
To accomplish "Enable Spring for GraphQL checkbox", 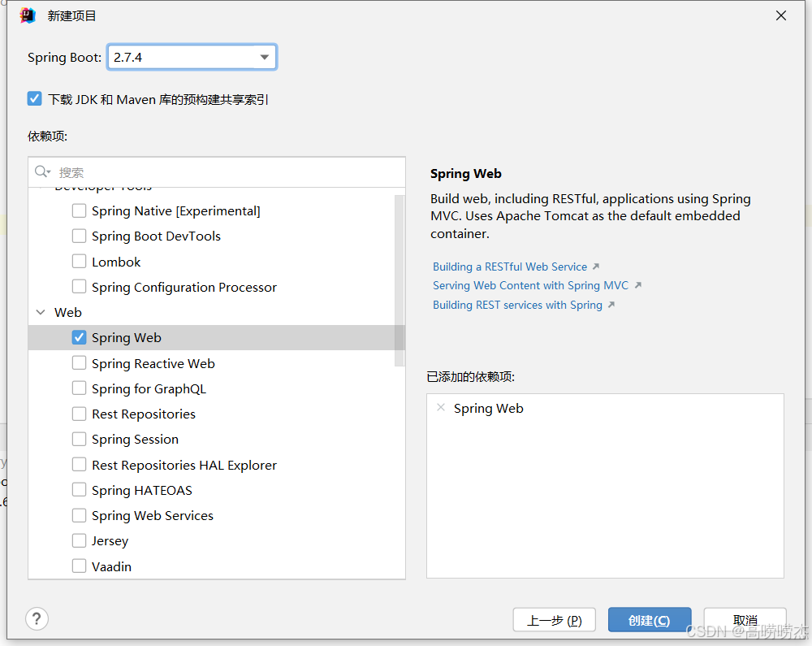I will point(80,388).
